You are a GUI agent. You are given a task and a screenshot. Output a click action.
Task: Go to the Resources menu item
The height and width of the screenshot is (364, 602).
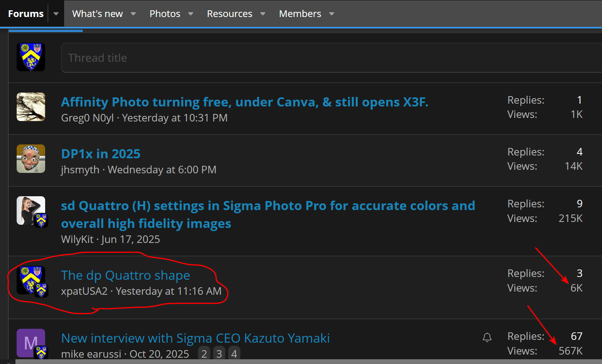click(x=229, y=14)
